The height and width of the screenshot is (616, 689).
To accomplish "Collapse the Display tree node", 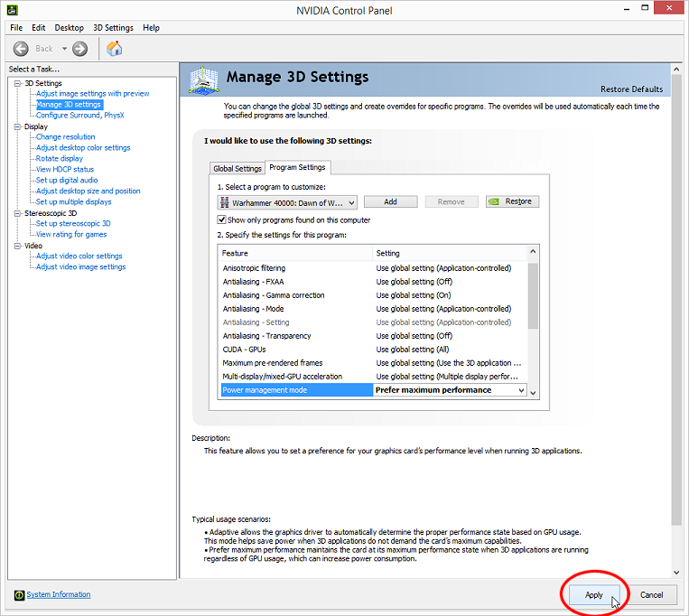I will (x=17, y=126).
